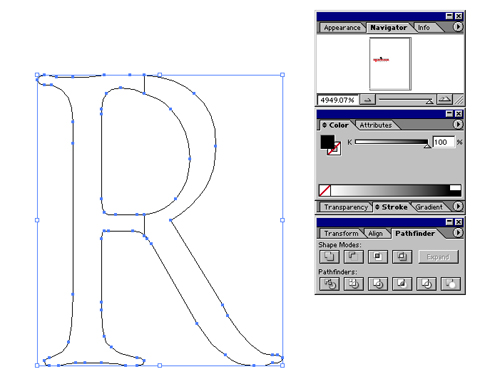
Task: Open the Color panel flyout menu
Action: click(x=458, y=124)
